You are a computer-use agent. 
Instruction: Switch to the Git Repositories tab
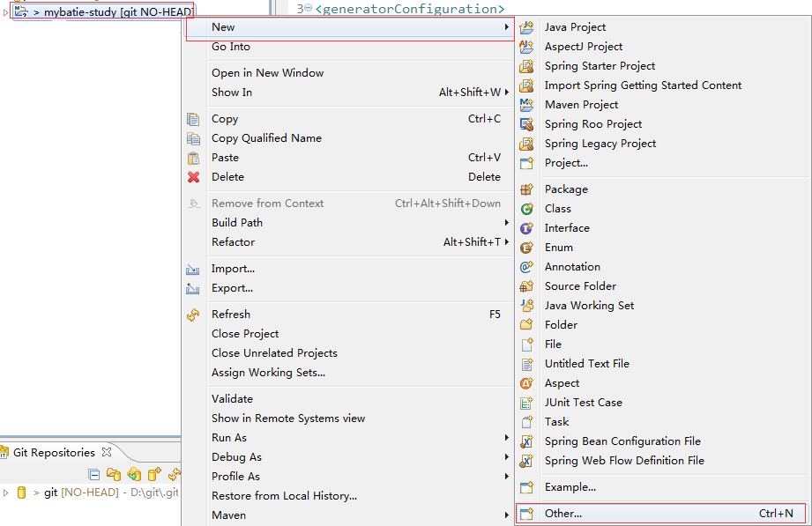point(55,453)
